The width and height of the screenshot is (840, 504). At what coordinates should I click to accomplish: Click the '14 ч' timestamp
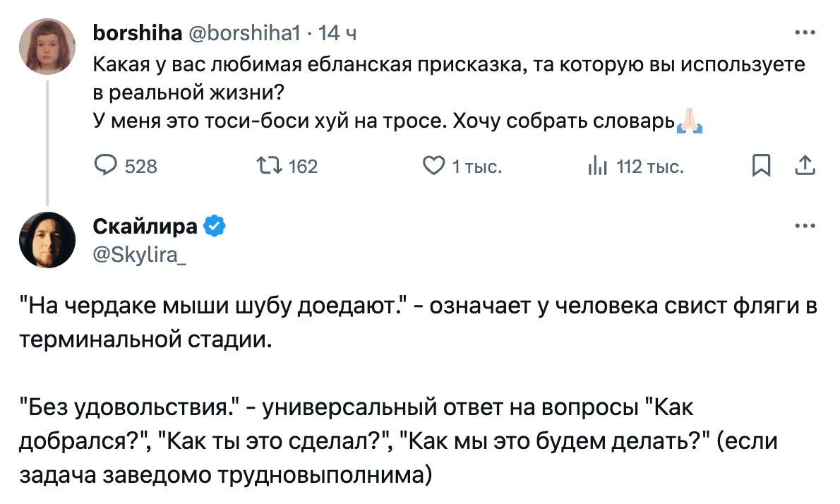(x=338, y=32)
